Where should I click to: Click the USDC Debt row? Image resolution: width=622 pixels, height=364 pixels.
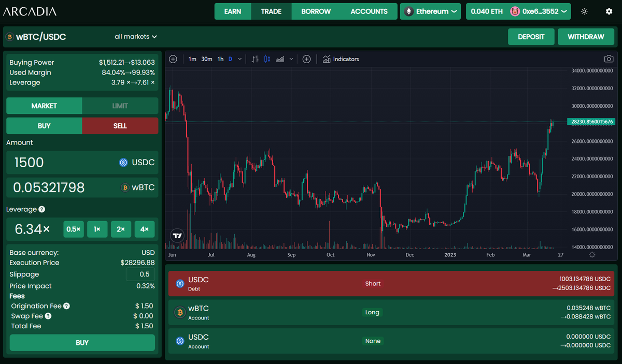pos(391,284)
